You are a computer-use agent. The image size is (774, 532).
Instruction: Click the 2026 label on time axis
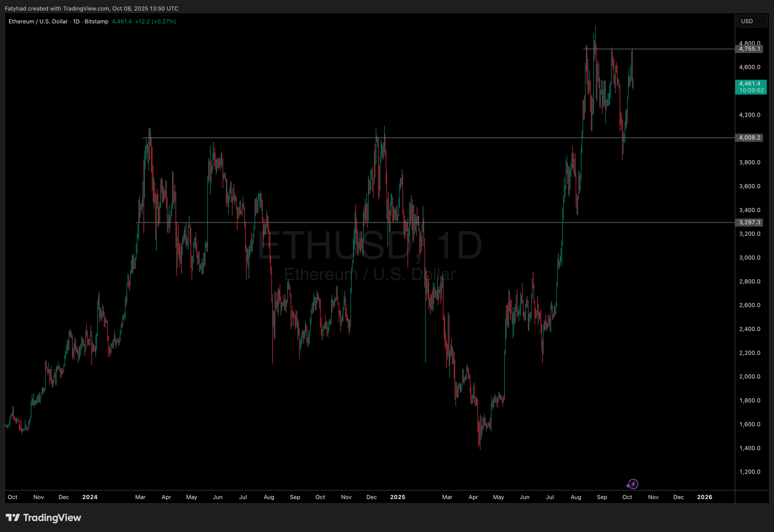tap(705, 497)
